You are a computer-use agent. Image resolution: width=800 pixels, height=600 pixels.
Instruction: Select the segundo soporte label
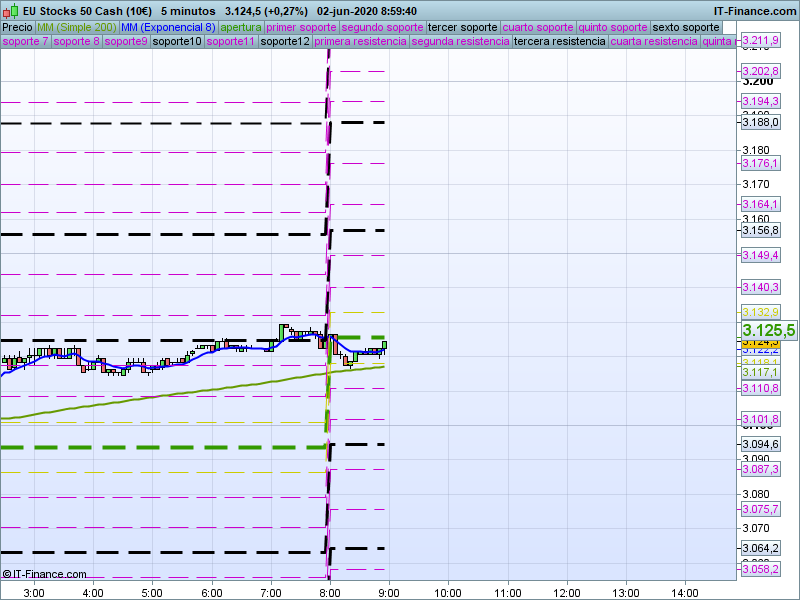383,27
